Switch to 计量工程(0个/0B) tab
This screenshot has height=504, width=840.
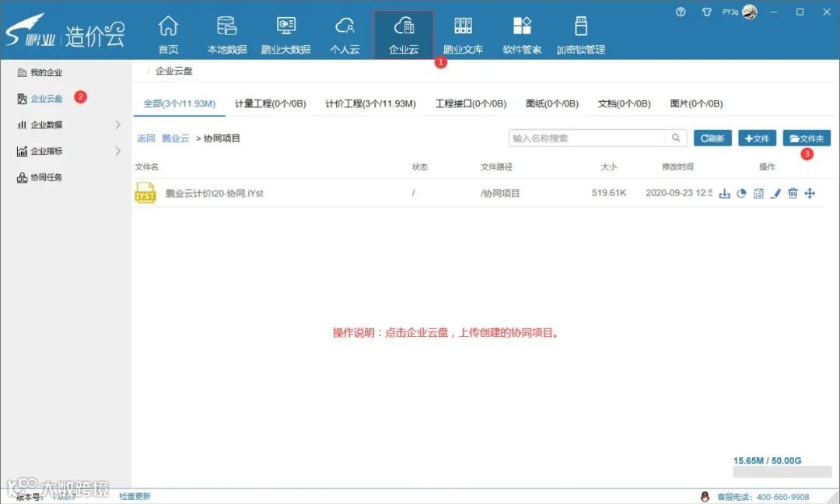[271, 103]
